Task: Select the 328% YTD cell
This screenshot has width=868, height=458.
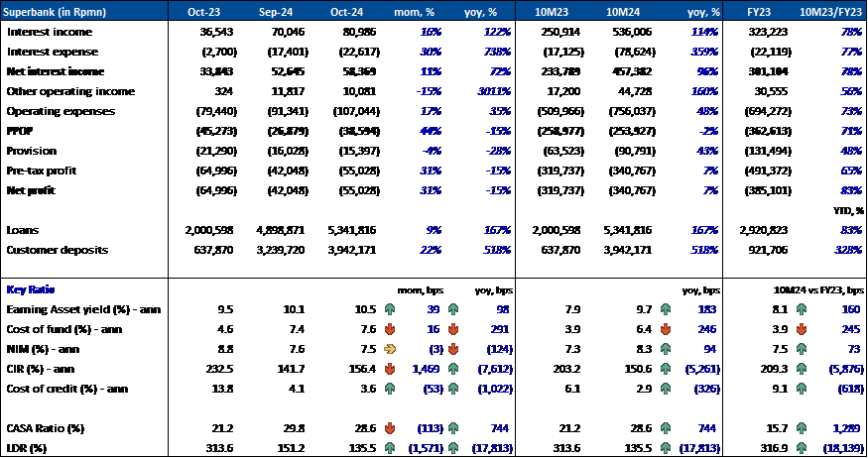Action: tap(848, 250)
